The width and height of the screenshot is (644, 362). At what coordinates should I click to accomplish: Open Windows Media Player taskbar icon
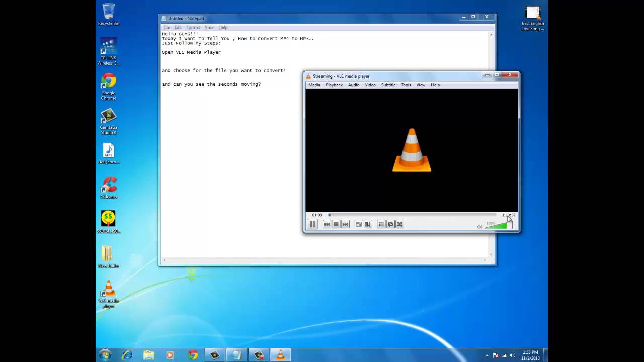(170, 355)
